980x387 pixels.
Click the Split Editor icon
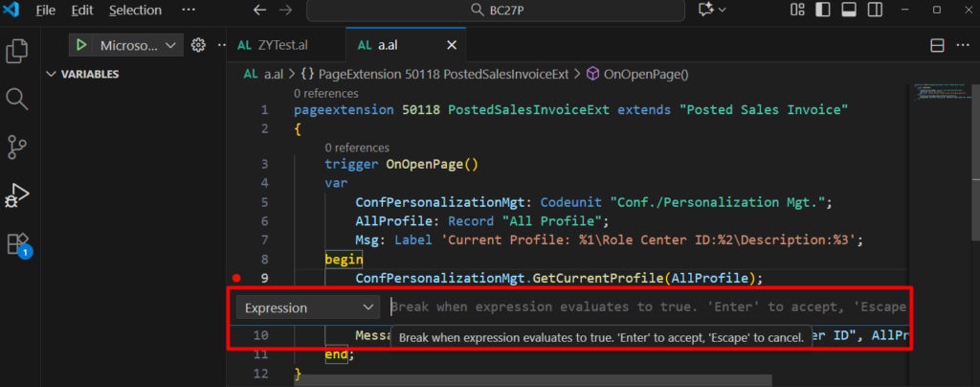(x=938, y=45)
